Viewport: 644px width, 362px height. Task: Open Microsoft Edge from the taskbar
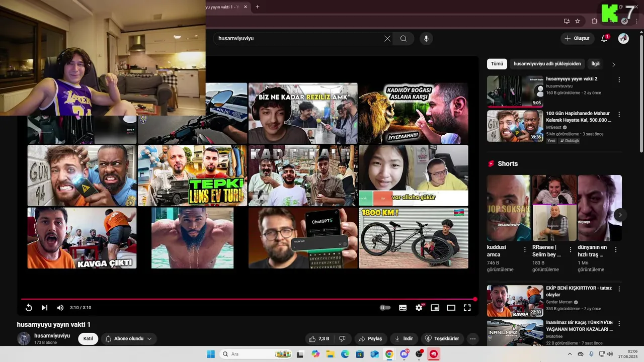coord(345,354)
